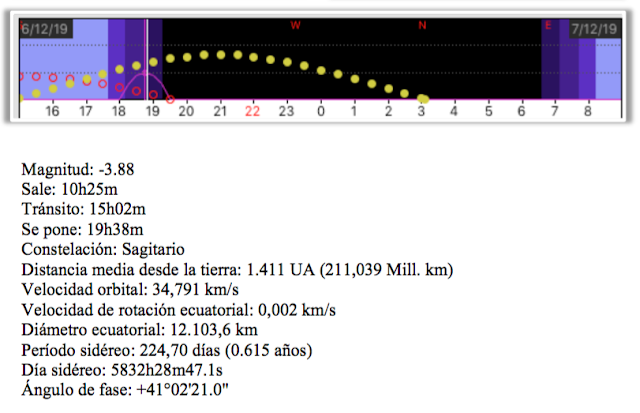
Task: Select hour 8 on the timeline axis
Action: [588, 111]
